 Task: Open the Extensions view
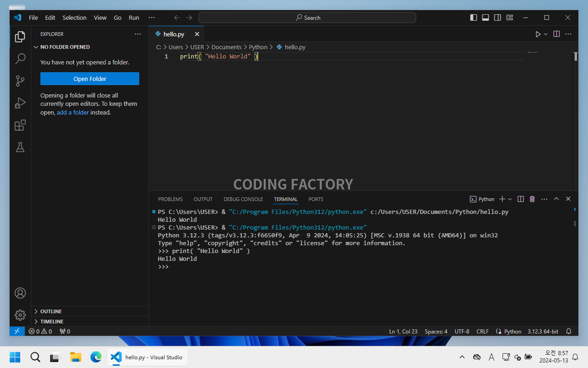tap(20, 125)
